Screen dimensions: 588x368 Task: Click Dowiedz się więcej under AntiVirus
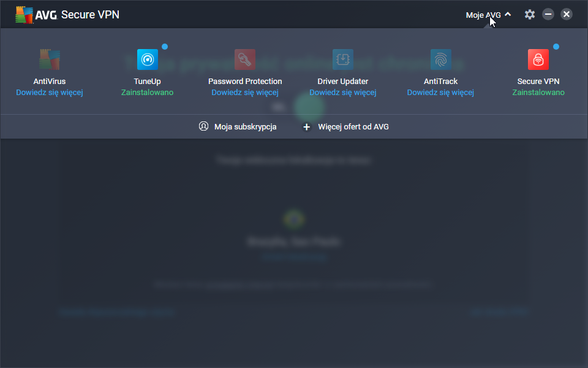click(50, 93)
